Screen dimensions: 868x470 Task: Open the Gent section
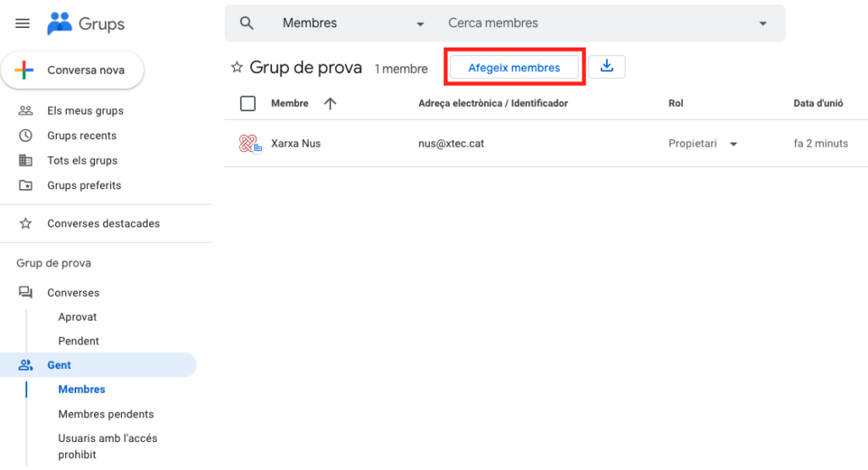click(x=59, y=365)
